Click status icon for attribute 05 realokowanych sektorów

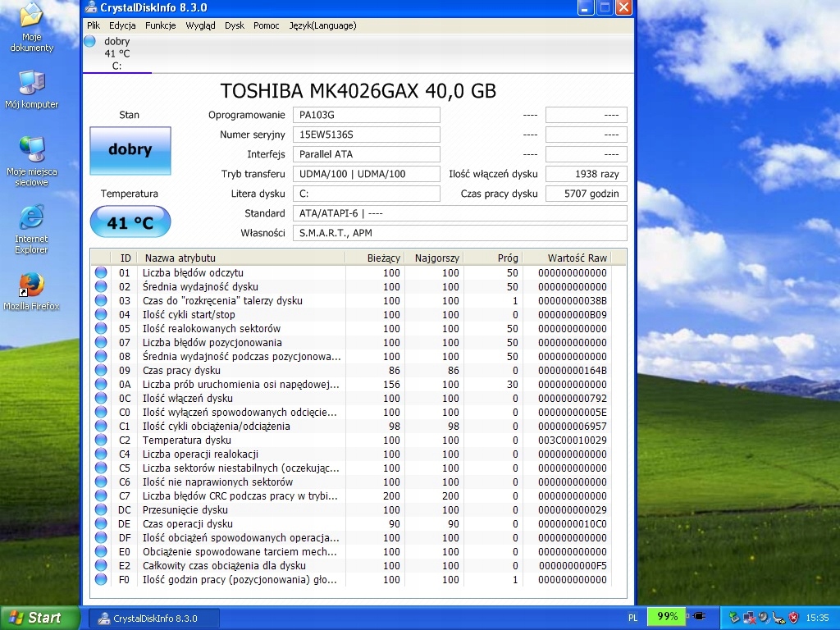(101, 328)
